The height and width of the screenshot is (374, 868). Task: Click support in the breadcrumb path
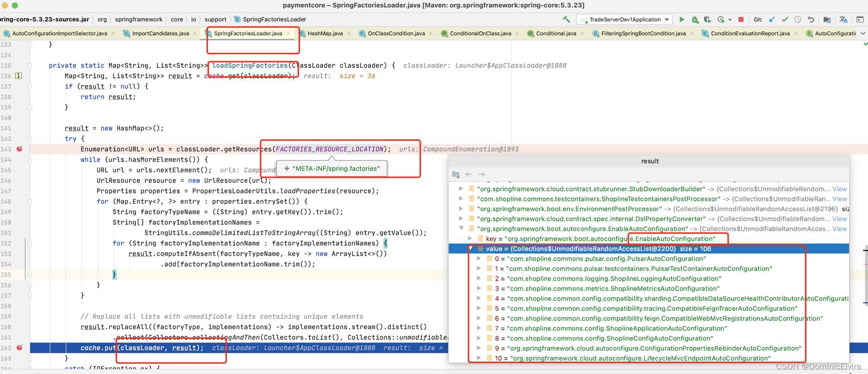coord(215,19)
